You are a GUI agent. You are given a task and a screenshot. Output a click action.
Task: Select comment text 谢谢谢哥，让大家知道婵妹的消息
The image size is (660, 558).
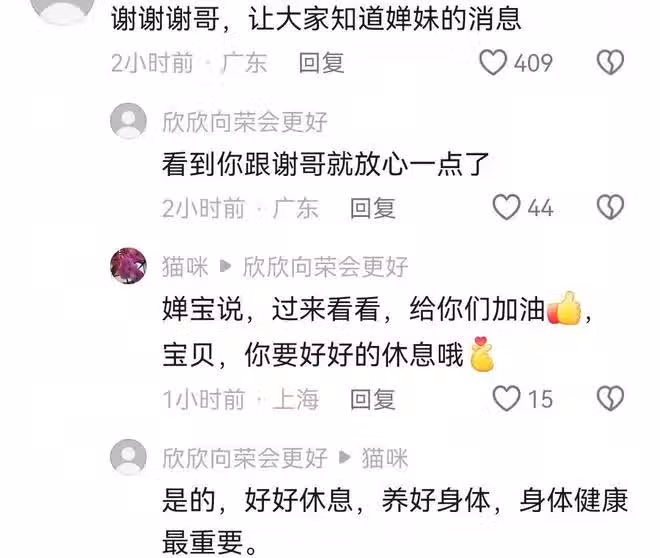(317, 19)
